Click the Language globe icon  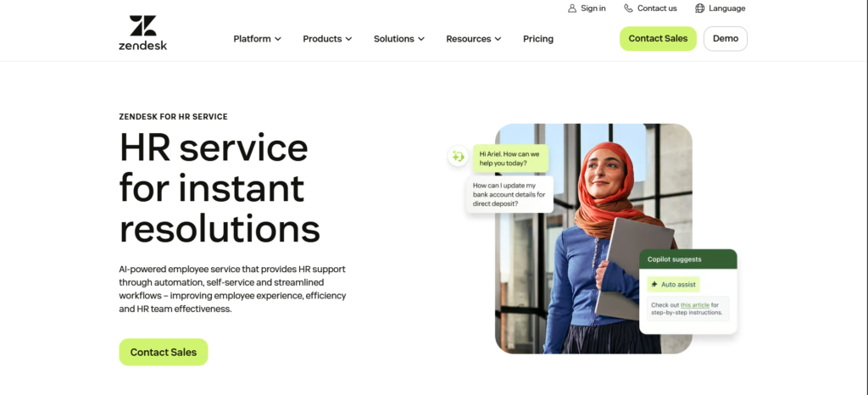699,8
